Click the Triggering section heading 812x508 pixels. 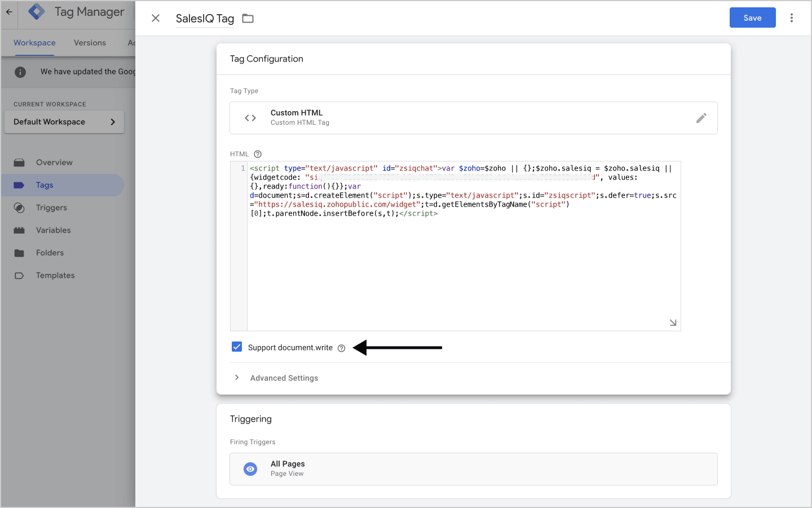[251, 419]
